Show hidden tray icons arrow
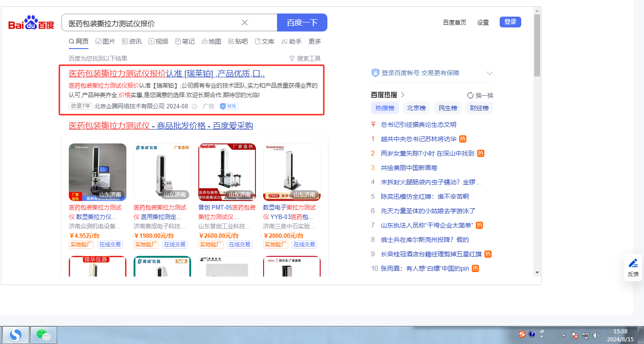The width and height of the screenshot is (644, 344). [x=564, y=335]
